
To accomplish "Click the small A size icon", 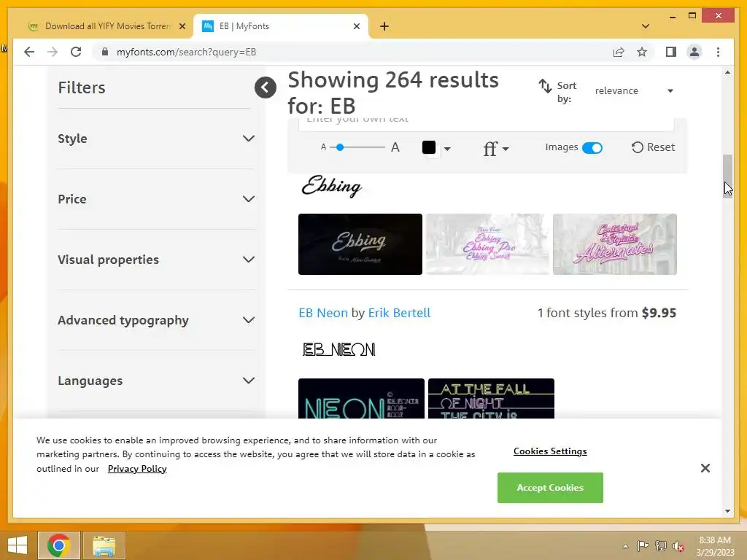I will (323, 147).
